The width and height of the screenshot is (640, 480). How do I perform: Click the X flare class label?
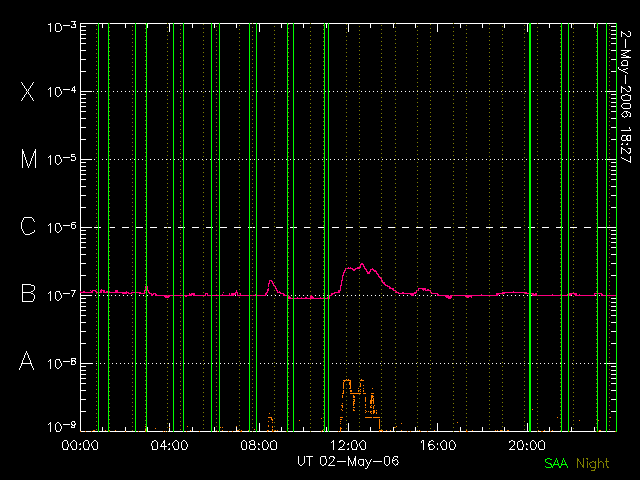click(x=28, y=91)
